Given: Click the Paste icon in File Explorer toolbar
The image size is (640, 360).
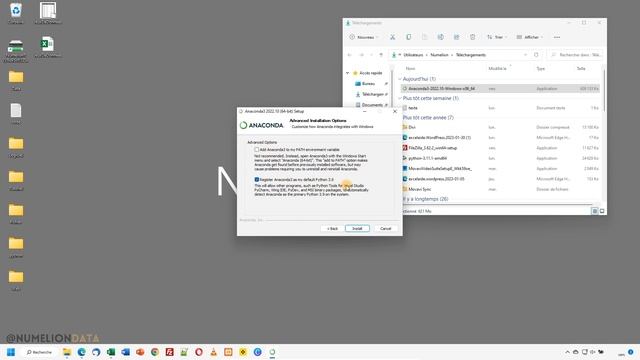Looking at the screenshot, I should pyautogui.click(x=424, y=37).
